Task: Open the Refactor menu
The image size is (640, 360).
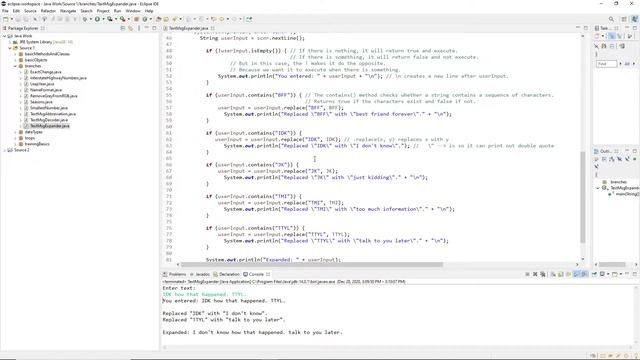Action: tap(48, 11)
